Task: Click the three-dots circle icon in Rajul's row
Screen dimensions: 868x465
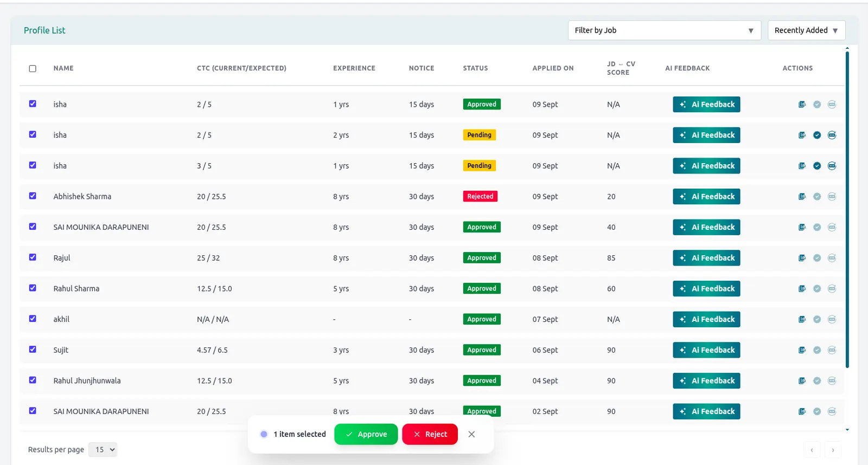Action: (x=832, y=258)
